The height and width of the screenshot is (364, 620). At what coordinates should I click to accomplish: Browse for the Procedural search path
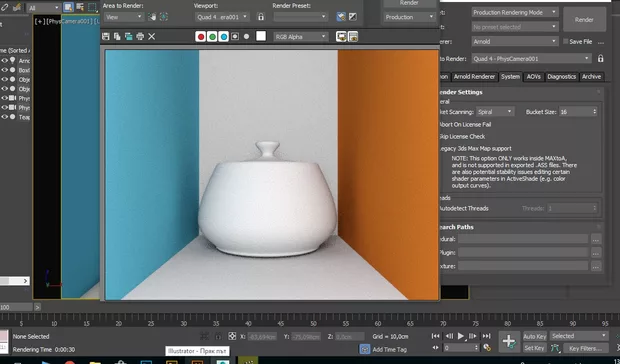tap(596, 239)
